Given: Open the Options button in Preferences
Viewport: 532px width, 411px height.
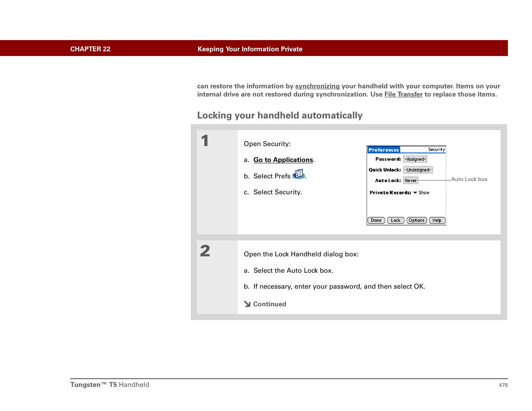Looking at the screenshot, I should tap(417, 221).
